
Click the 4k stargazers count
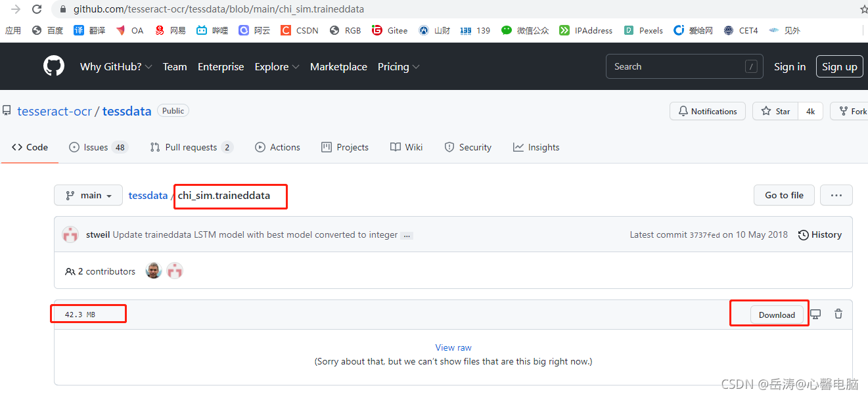coord(811,111)
